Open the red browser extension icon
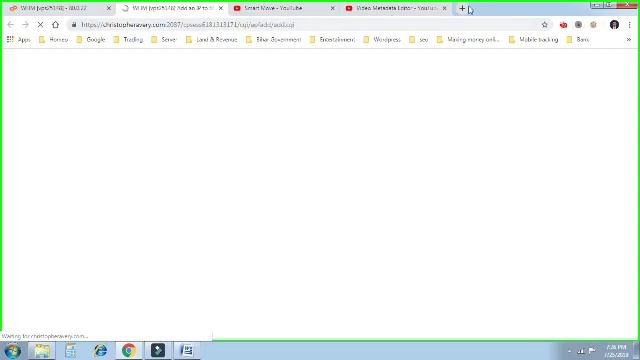 [563, 25]
